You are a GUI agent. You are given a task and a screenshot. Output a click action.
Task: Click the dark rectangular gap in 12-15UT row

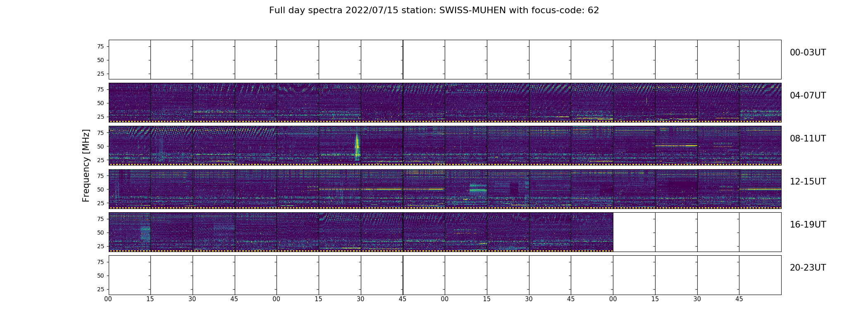pyautogui.click(x=682, y=187)
